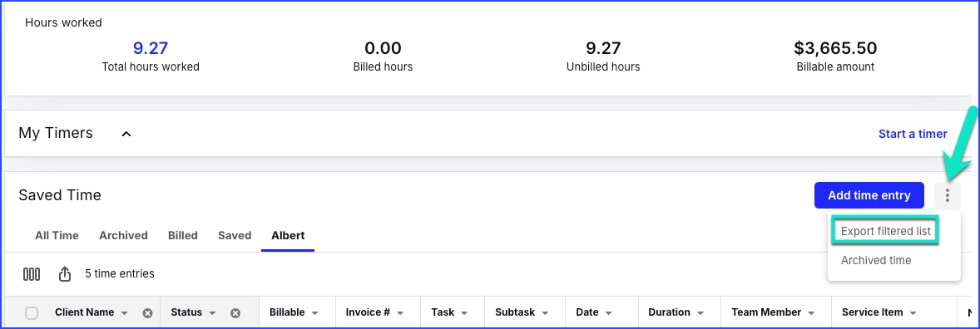Choose Export filtered list from menu
980x329 pixels.
tap(886, 231)
